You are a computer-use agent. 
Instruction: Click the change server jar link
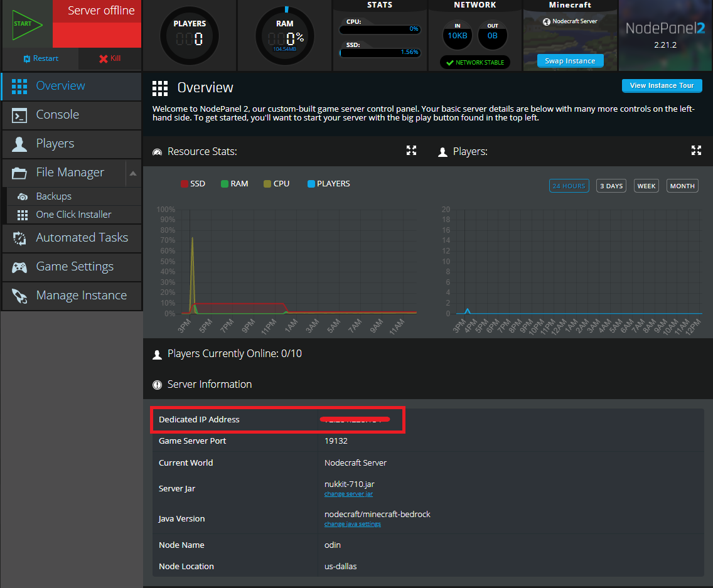click(348, 494)
